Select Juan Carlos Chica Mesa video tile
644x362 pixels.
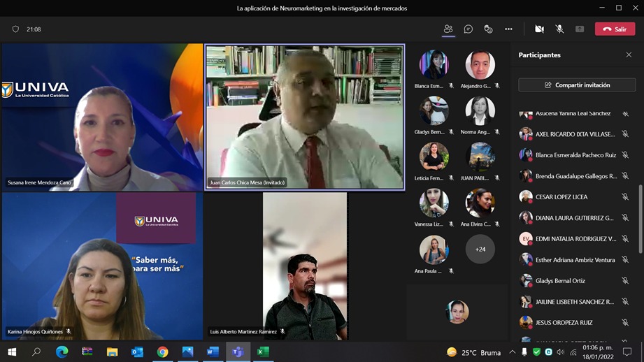point(305,117)
